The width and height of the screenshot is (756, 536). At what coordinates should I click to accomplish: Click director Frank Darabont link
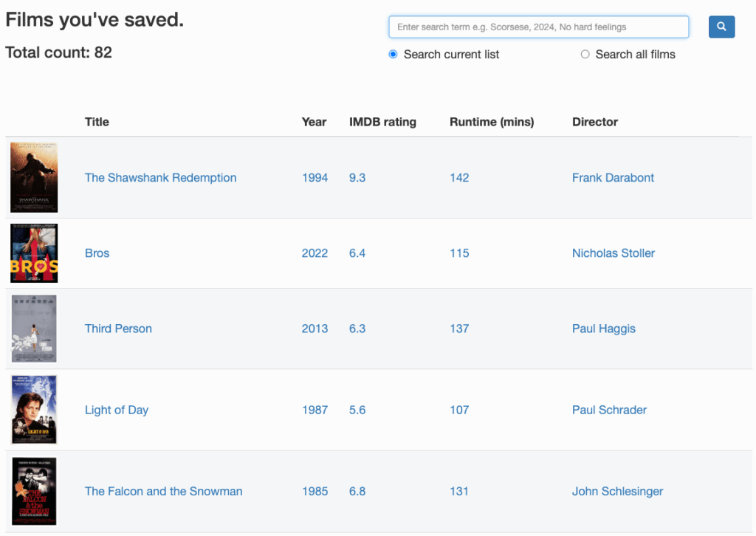613,178
